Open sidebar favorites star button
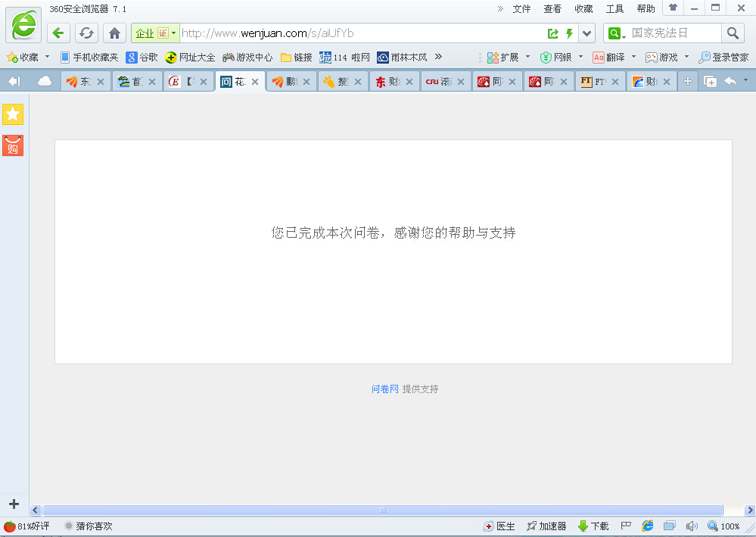 tap(13, 114)
